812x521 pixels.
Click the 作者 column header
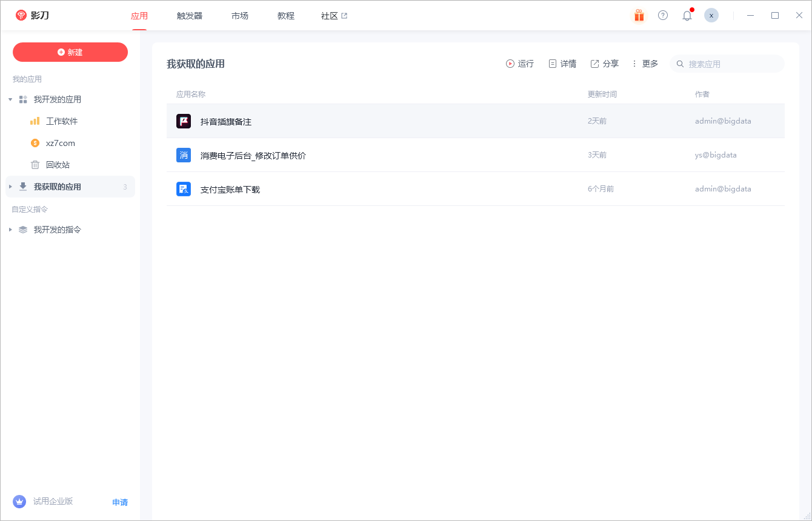(702, 94)
